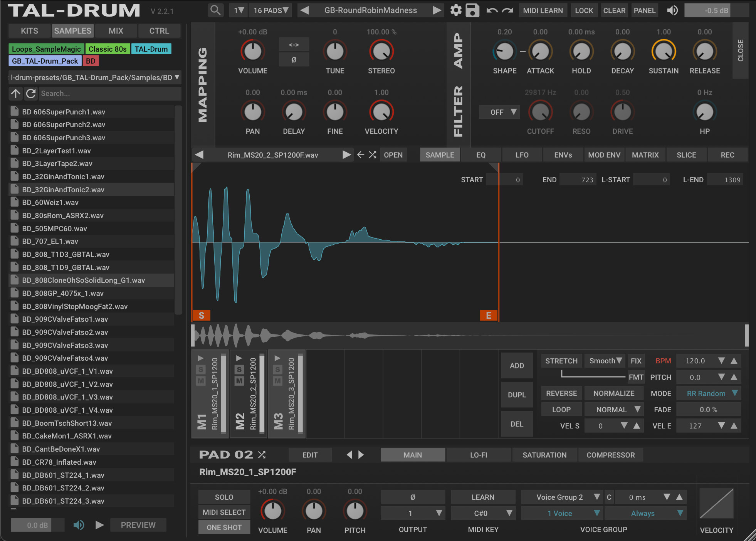This screenshot has height=541, width=756.
Task: Click the search magnifier icon in the top bar
Action: [215, 10]
